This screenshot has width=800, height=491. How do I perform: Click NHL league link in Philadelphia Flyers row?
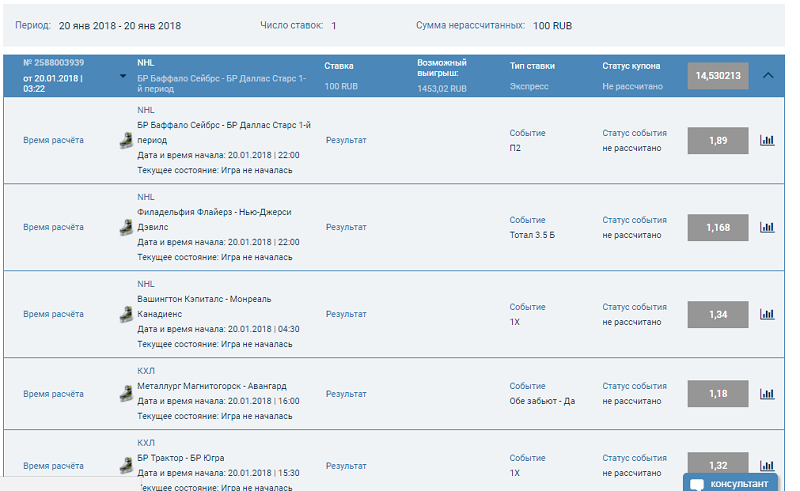pos(146,197)
